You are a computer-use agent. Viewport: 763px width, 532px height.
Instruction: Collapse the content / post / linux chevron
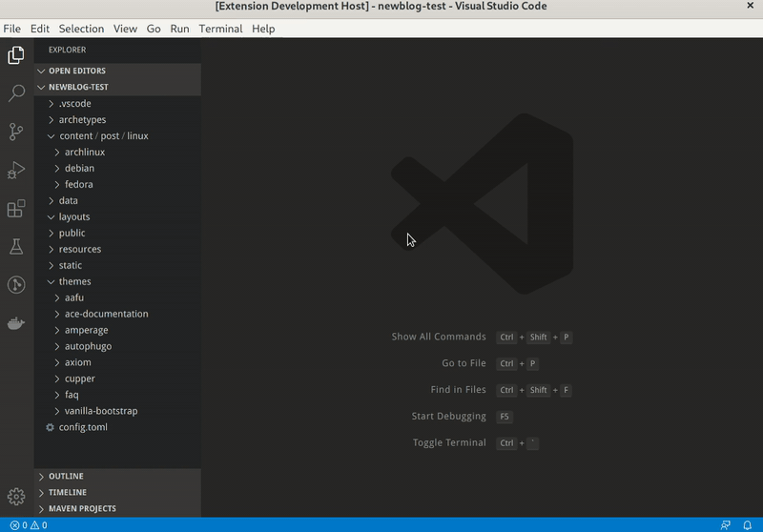[x=52, y=136]
